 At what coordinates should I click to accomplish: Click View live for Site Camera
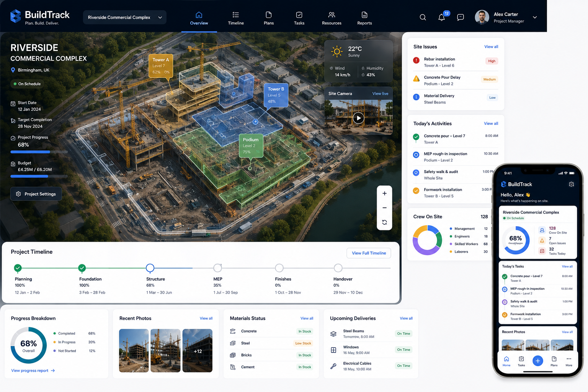tap(380, 93)
